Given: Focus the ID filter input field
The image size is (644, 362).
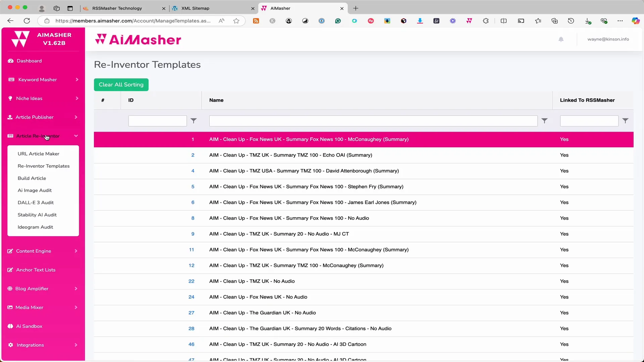Looking at the screenshot, I should pos(157,121).
